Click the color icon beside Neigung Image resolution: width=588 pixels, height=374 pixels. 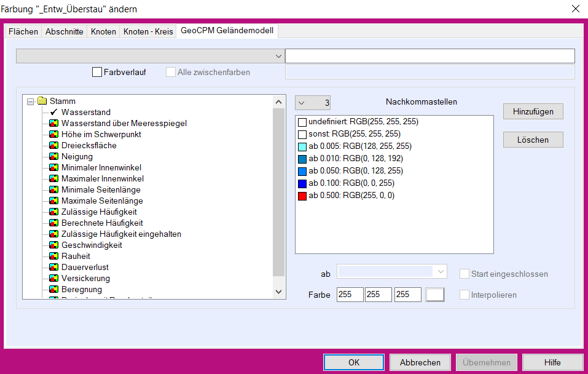54,157
